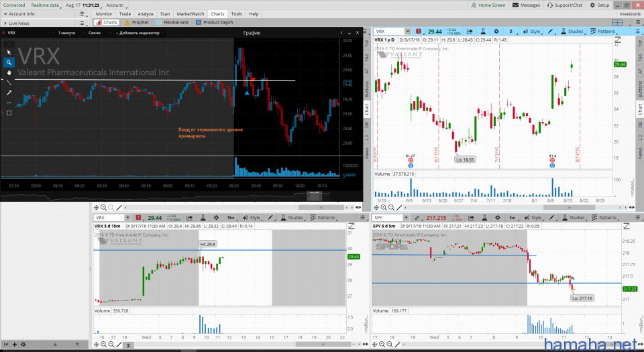Go to Home Screen

click(488, 5)
